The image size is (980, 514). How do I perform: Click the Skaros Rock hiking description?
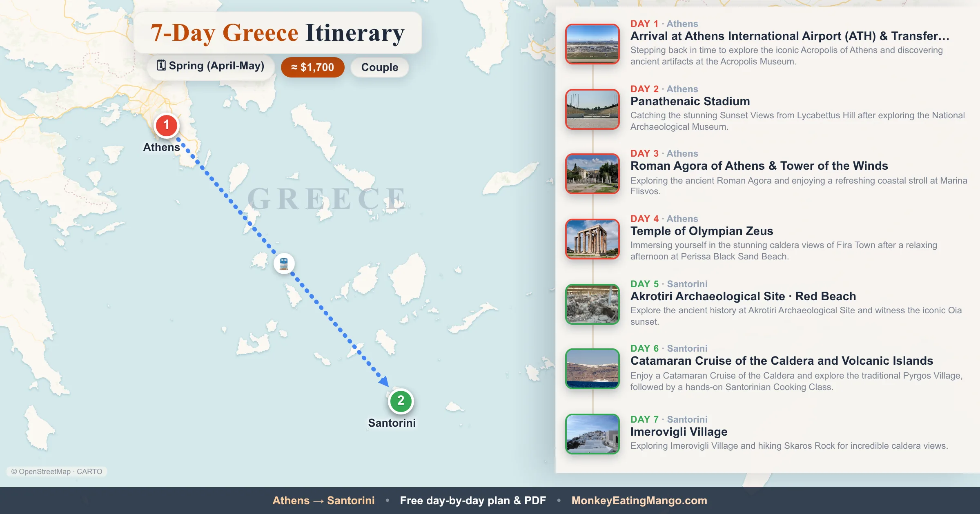point(789,446)
